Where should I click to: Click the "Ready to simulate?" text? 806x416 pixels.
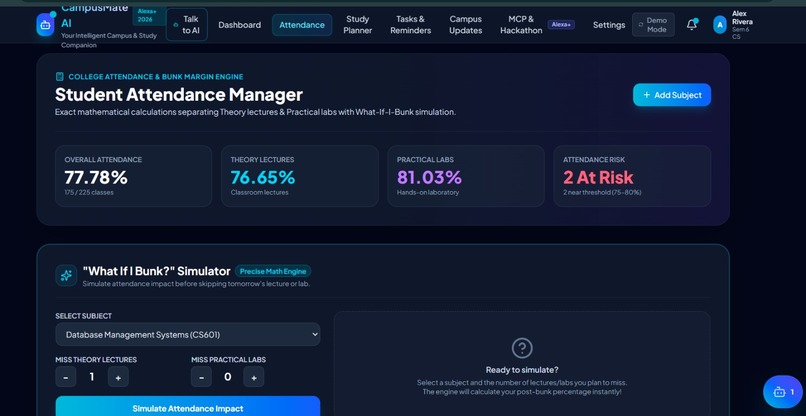[x=522, y=370]
